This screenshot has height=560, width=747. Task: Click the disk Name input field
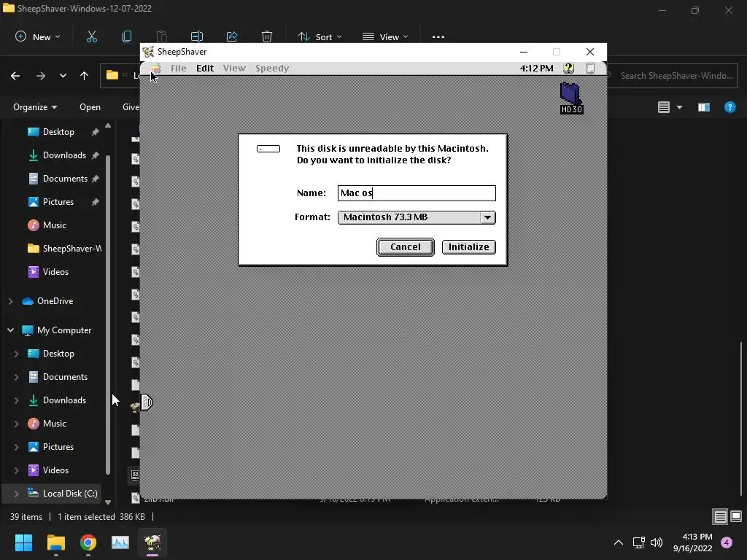point(417,192)
